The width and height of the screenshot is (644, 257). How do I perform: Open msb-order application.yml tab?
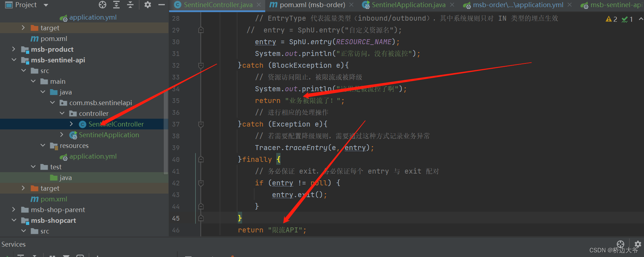coord(514,5)
